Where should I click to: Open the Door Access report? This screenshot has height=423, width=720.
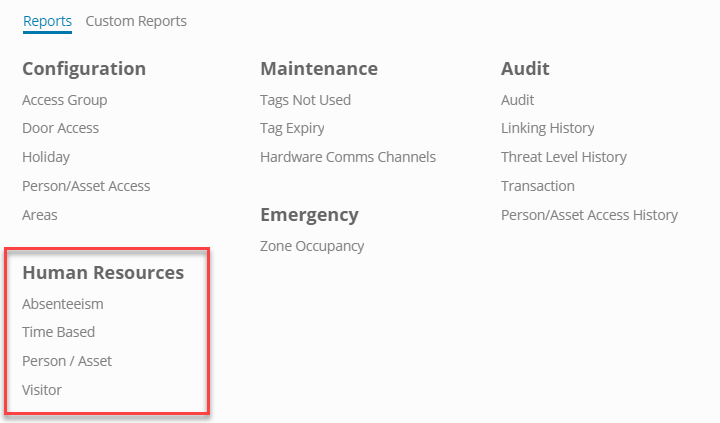click(60, 128)
